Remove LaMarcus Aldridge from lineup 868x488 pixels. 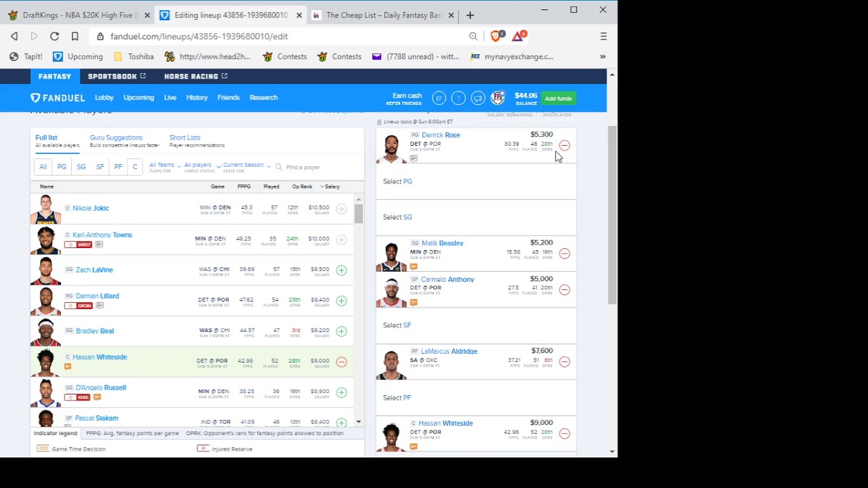564,361
